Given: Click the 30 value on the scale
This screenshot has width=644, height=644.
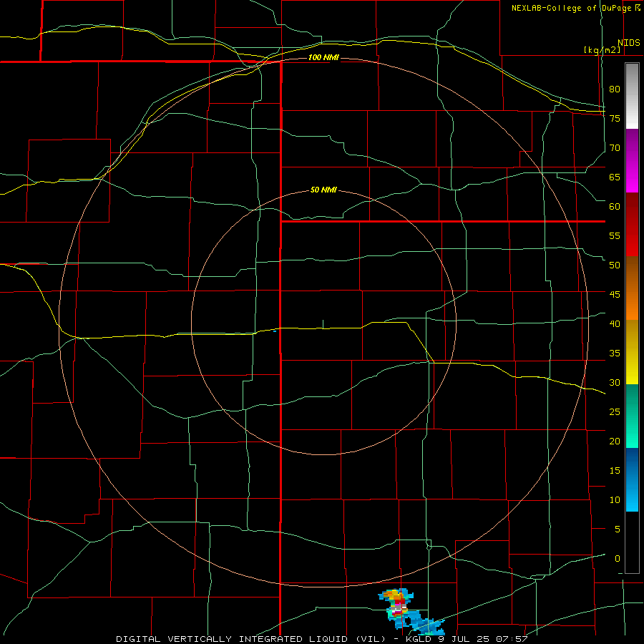Looking at the screenshot, I should coord(615,382).
